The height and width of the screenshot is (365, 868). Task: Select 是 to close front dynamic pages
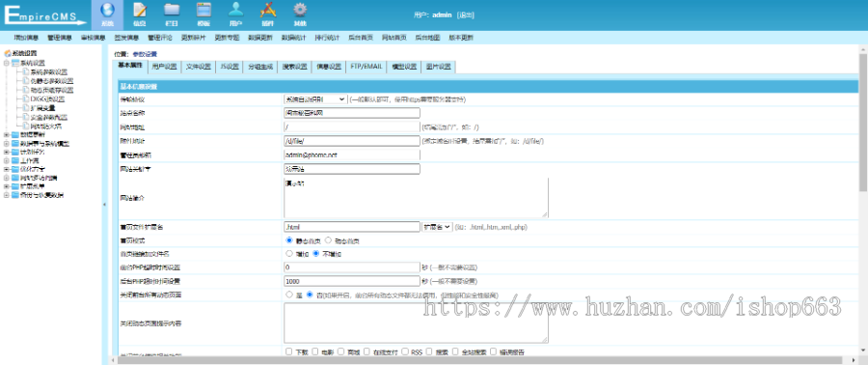pos(289,295)
